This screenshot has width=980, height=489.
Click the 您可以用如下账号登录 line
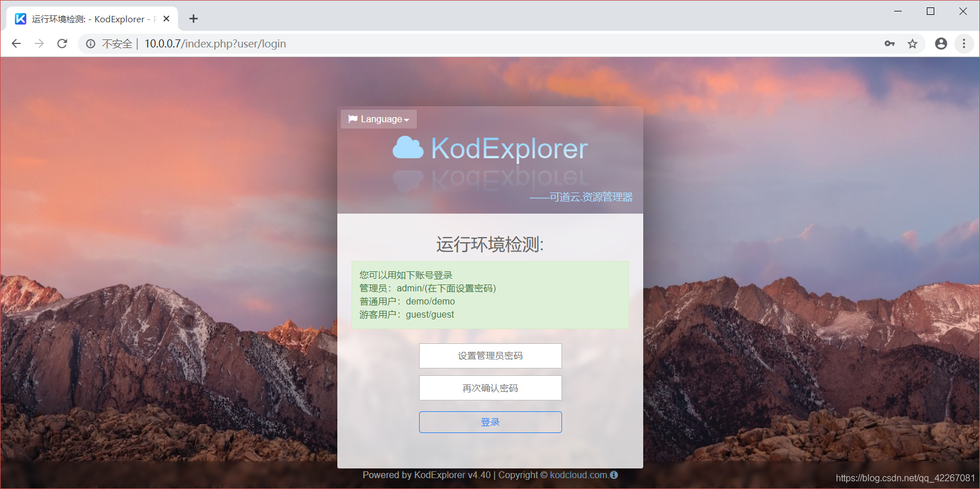[x=406, y=275]
